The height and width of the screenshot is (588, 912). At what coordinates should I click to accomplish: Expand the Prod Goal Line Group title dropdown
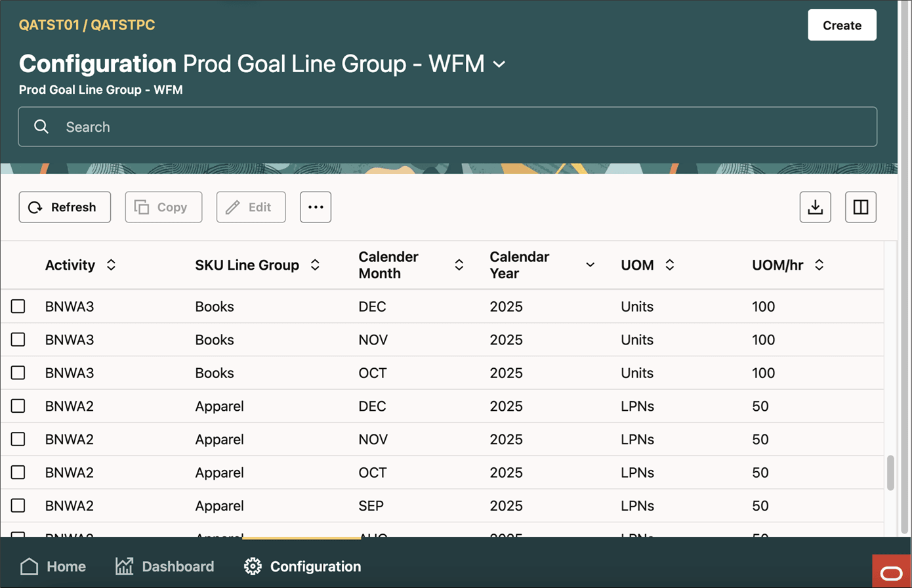coord(499,64)
